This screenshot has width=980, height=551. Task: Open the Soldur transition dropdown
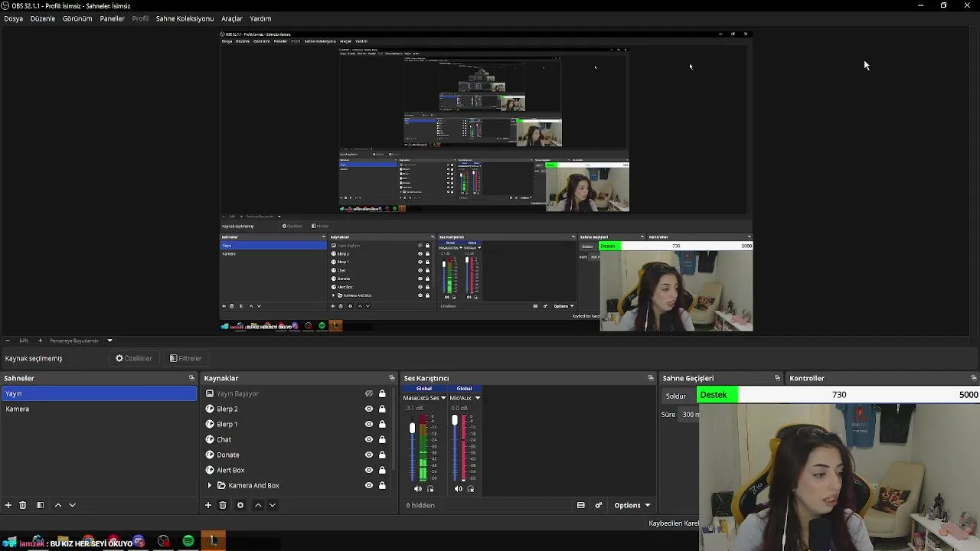[x=680, y=396]
